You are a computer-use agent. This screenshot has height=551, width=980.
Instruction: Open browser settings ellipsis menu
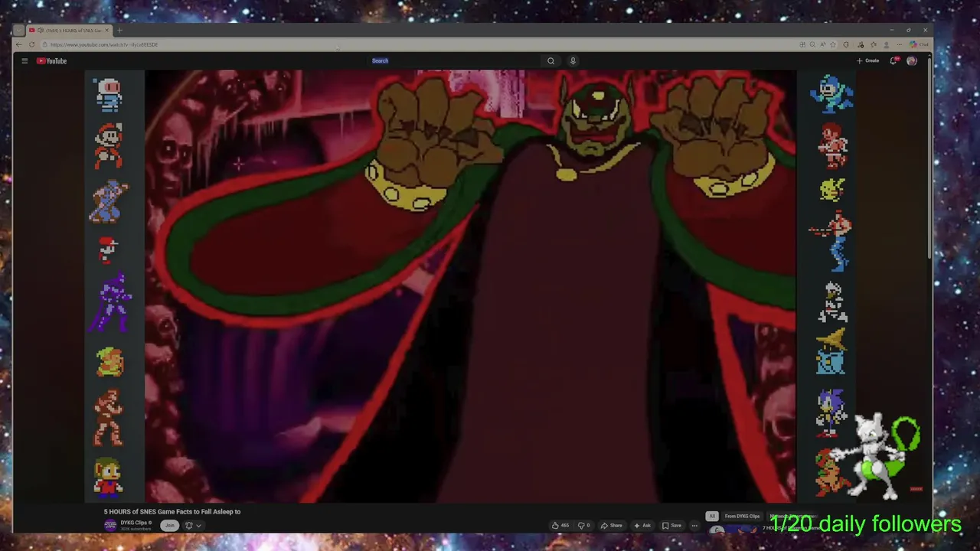point(900,44)
